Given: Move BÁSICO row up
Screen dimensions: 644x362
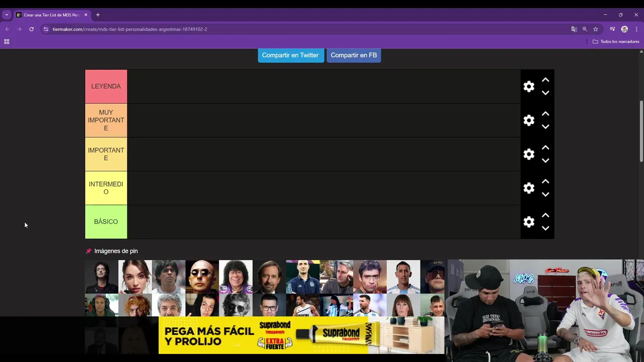Looking at the screenshot, I should [x=545, y=215].
